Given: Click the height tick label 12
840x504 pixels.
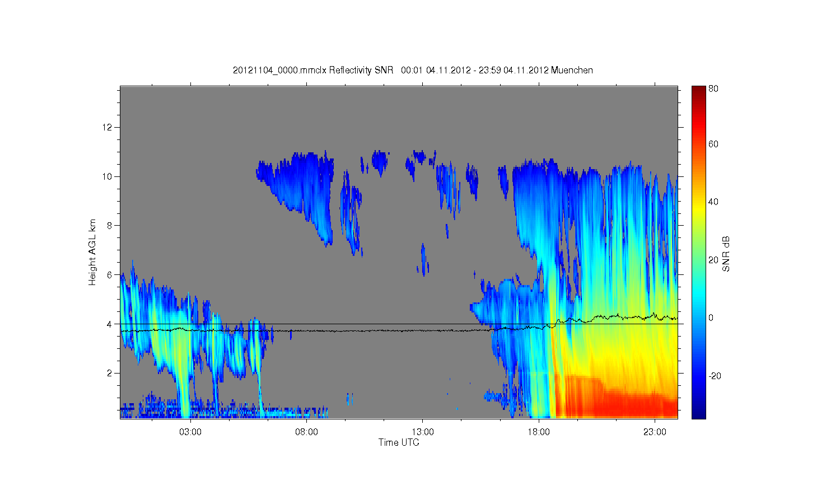Looking at the screenshot, I should [x=108, y=127].
